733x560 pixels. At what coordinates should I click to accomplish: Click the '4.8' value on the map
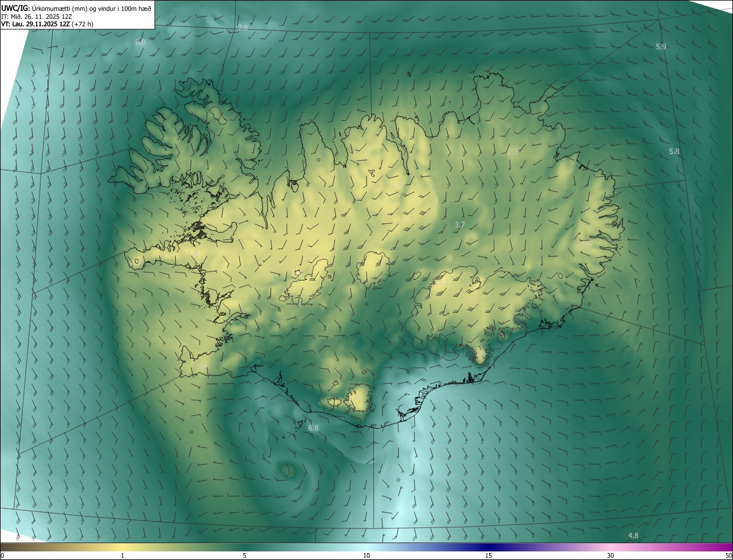[x=633, y=535]
